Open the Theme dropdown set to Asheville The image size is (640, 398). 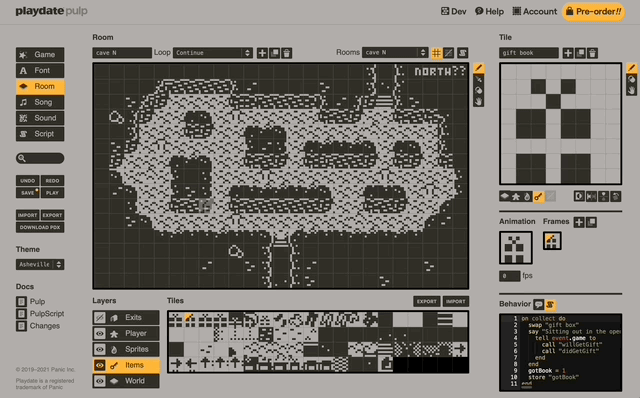click(x=40, y=265)
